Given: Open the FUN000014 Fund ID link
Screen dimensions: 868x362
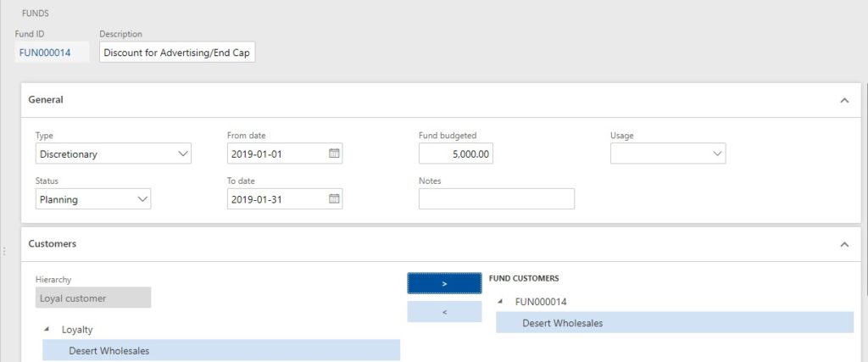Looking at the screenshot, I should point(44,53).
